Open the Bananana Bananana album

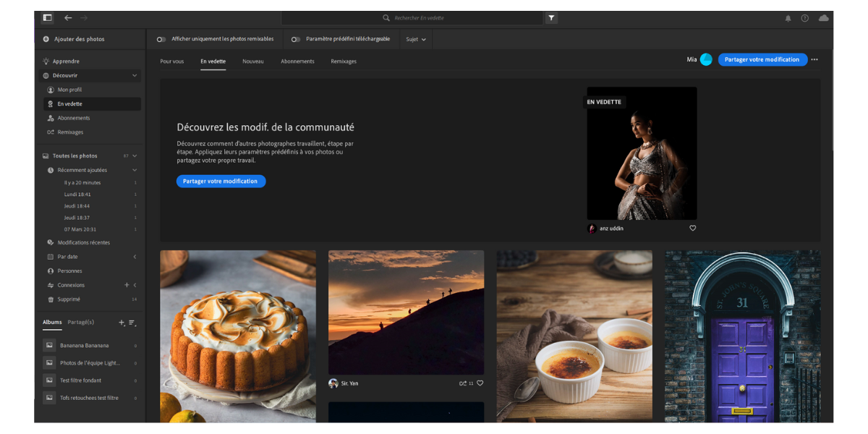click(x=90, y=346)
